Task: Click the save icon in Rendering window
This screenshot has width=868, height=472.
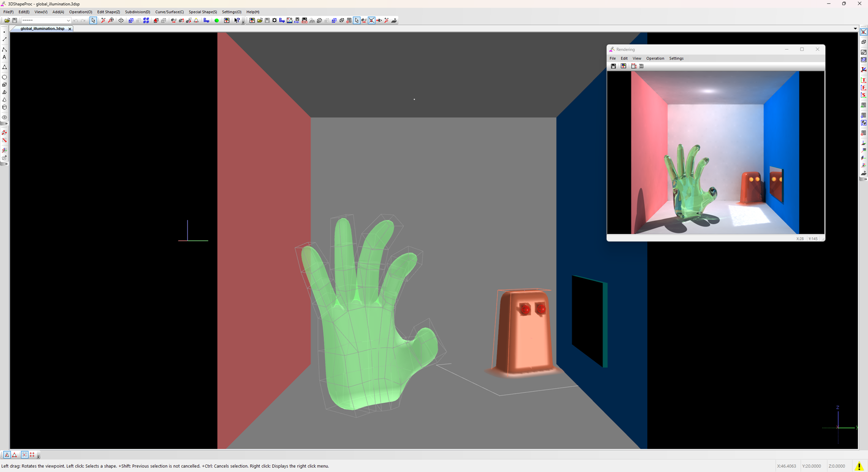Action: 613,66
